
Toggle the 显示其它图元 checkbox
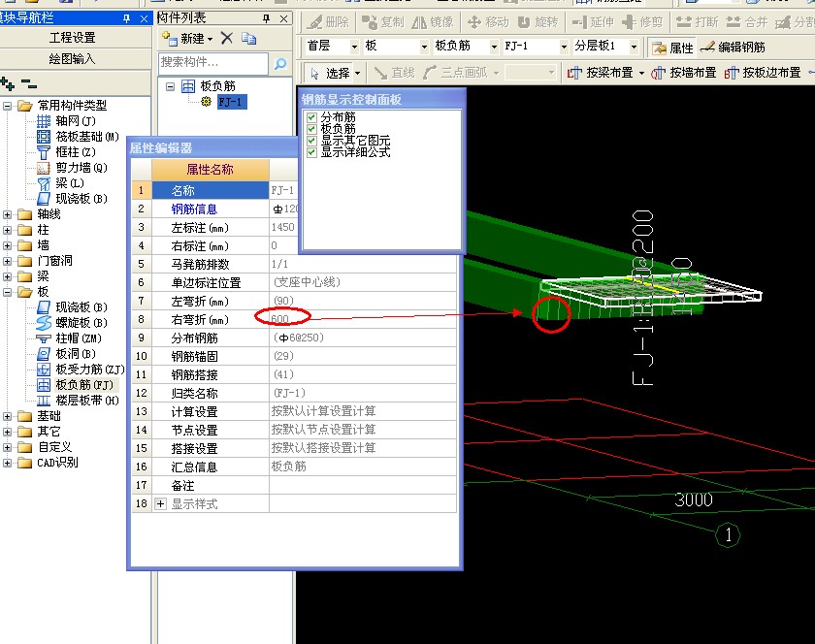[311, 141]
